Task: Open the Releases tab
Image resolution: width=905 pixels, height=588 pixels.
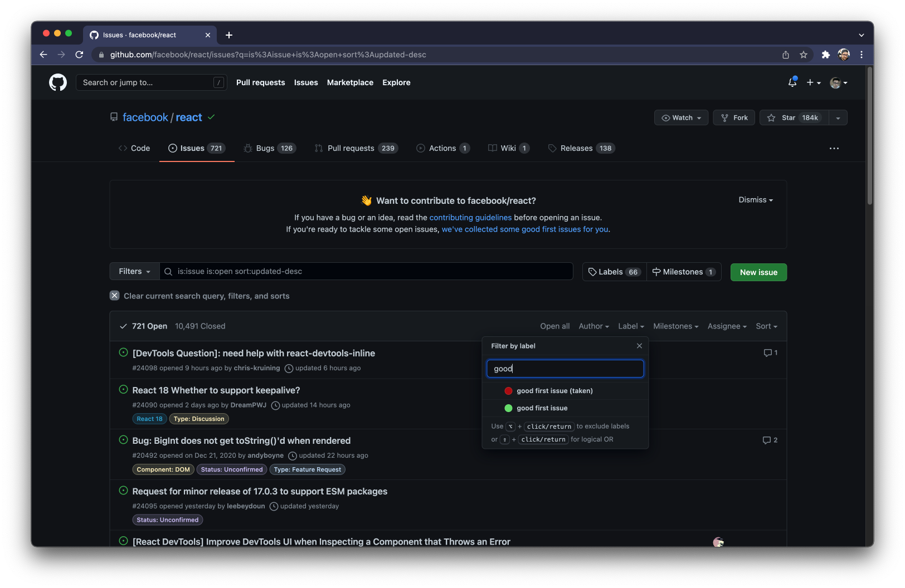Action: click(581, 148)
